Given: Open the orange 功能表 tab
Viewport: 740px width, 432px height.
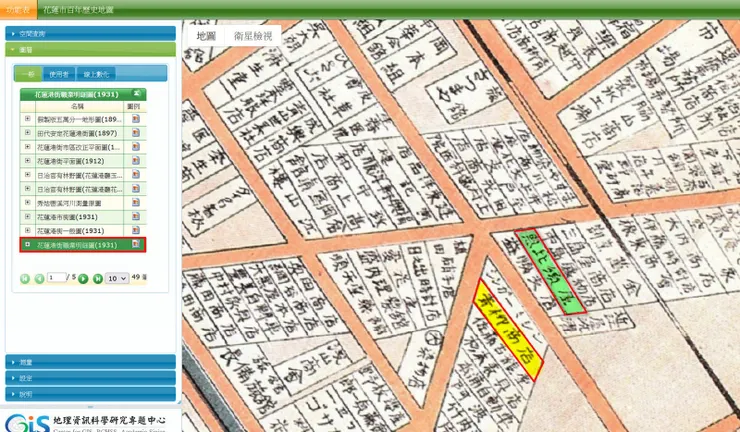Looking at the screenshot, I should [18, 10].
